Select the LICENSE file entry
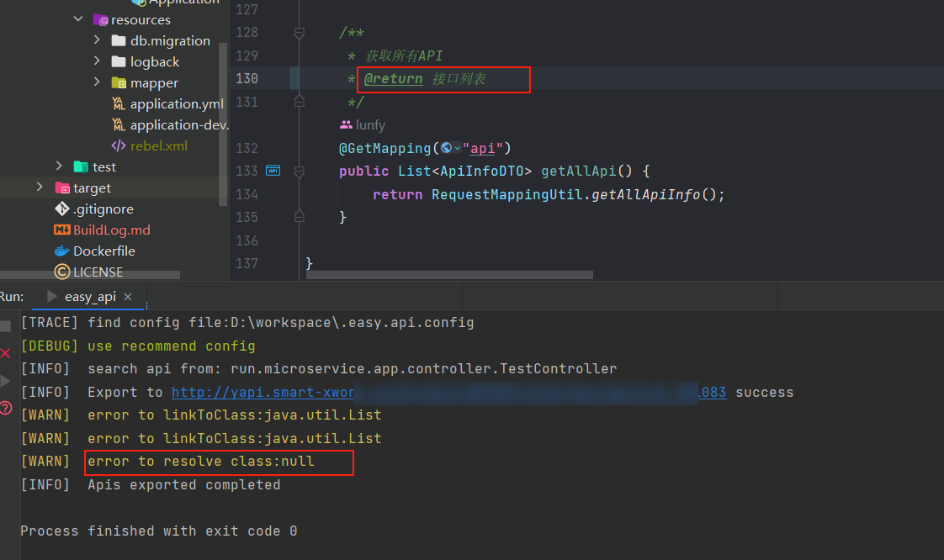The image size is (944, 560). (98, 272)
